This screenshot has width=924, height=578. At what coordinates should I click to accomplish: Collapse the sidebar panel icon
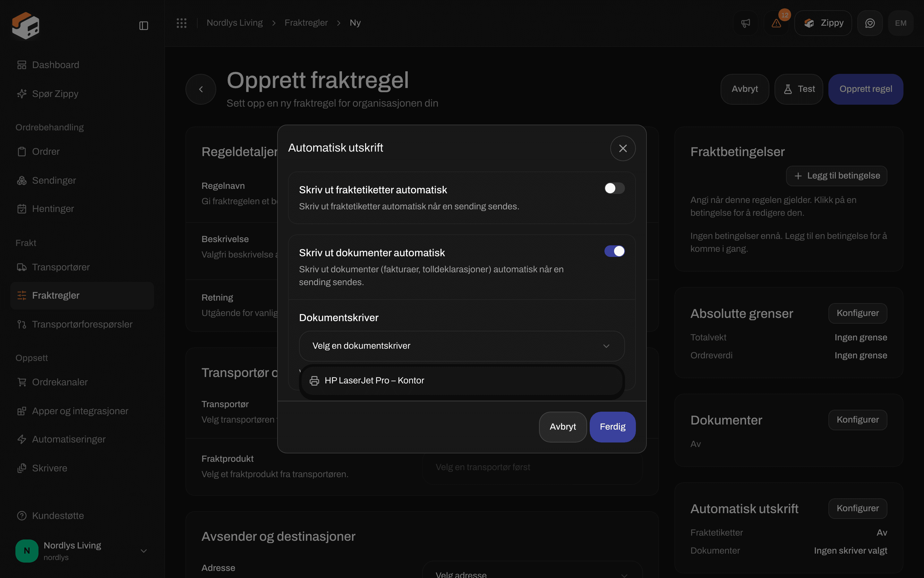(143, 26)
